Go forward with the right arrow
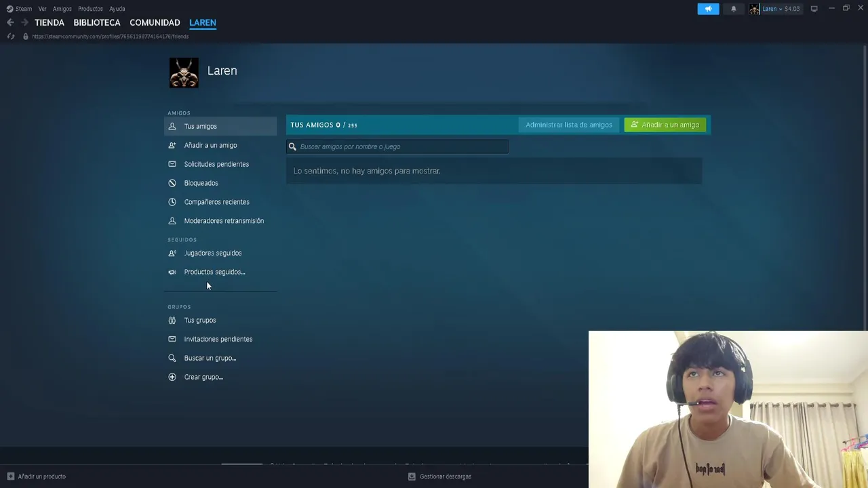 [24, 22]
